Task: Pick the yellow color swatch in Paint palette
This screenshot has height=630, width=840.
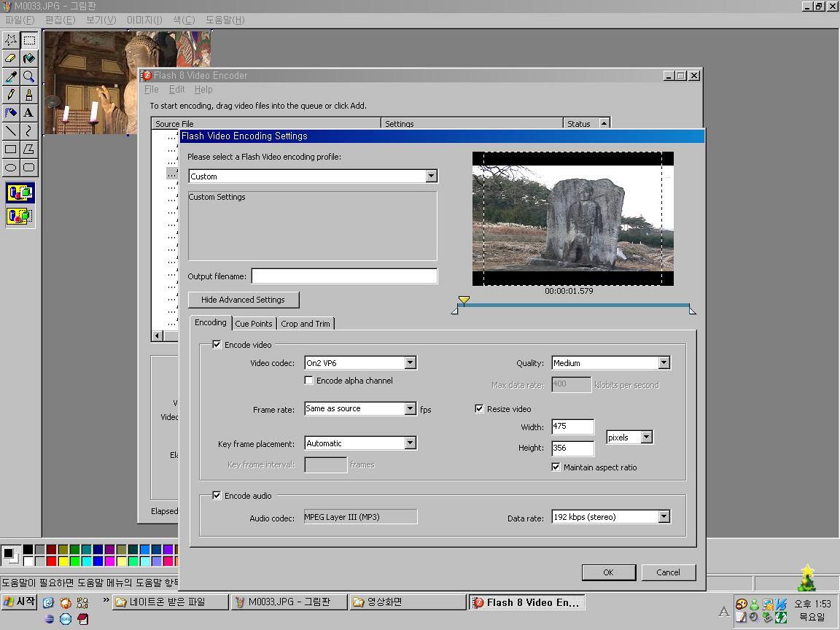Action: tap(63, 561)
